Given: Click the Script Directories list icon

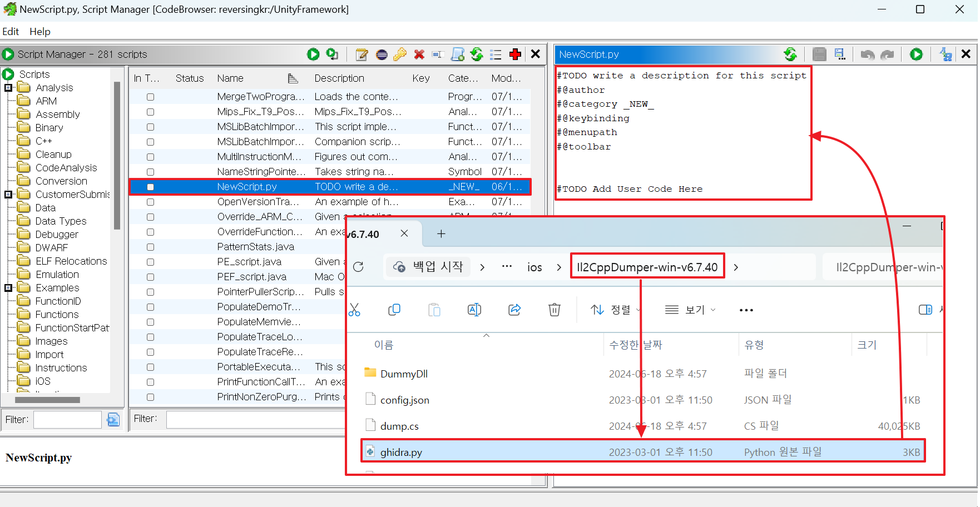Looking at the screenshot, I should coord(496,54).
